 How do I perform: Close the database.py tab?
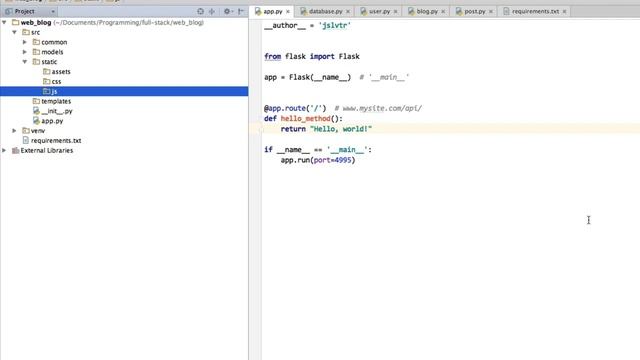[348, 12]
